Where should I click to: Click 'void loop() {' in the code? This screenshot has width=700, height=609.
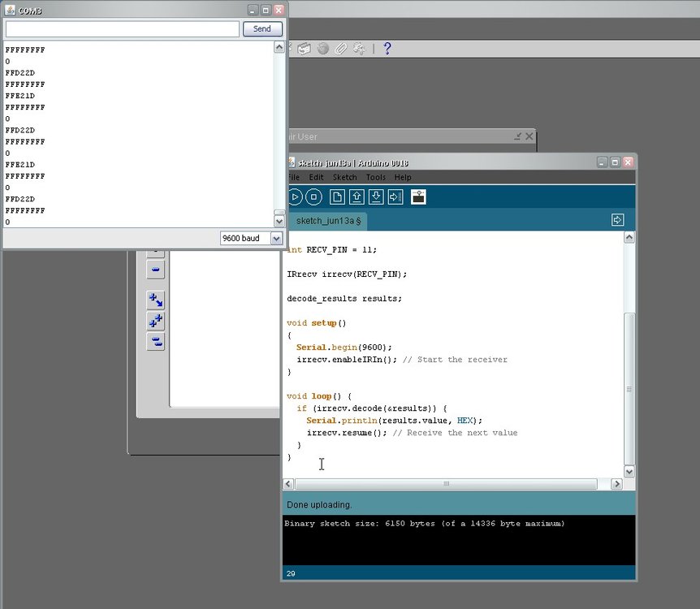coord(319,396)
